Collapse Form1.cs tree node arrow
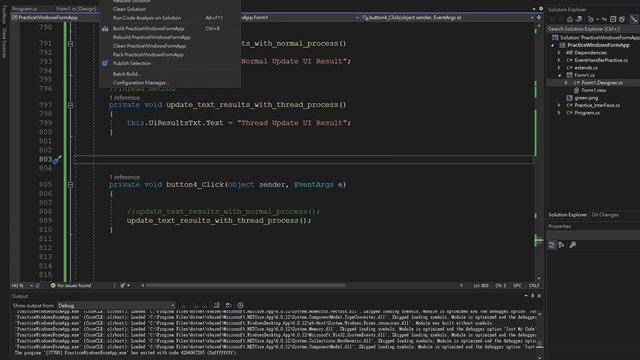 coord(559,76)
